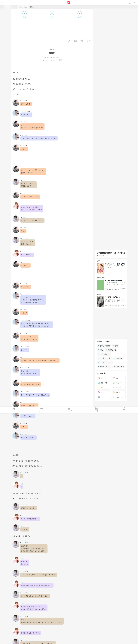The height and width of the screenshot is (644, 138).
Task: Open the コメディ genre button
Action: [118, 392]
